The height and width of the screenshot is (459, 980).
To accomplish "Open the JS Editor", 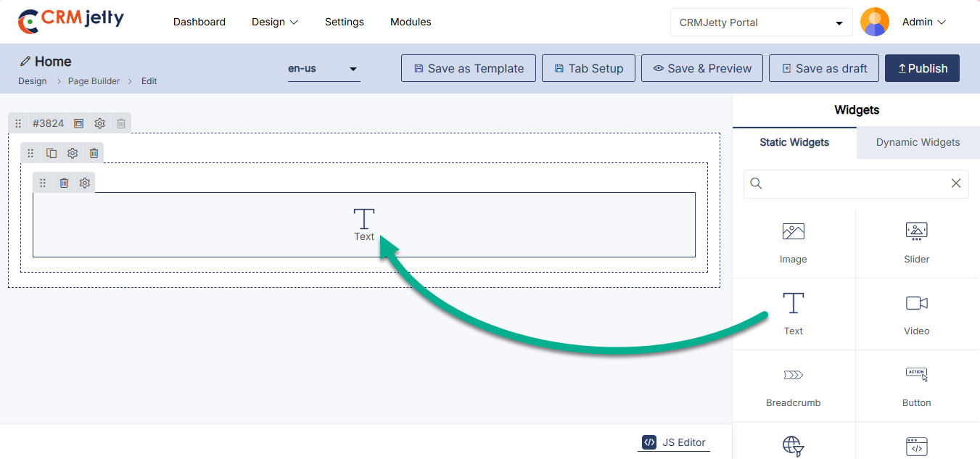I will point(674,442).
